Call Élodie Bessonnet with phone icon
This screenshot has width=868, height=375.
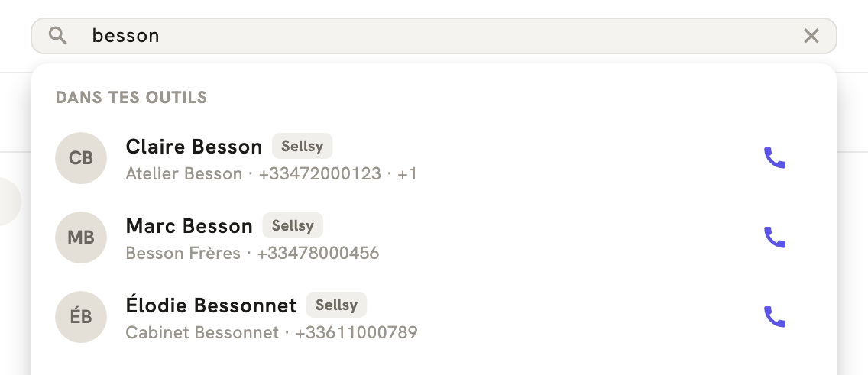[775, 317]
